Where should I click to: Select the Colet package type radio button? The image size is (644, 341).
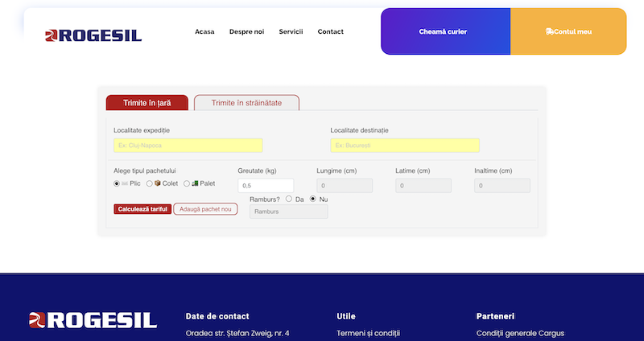pyautogui.click(x=150, y=183)
